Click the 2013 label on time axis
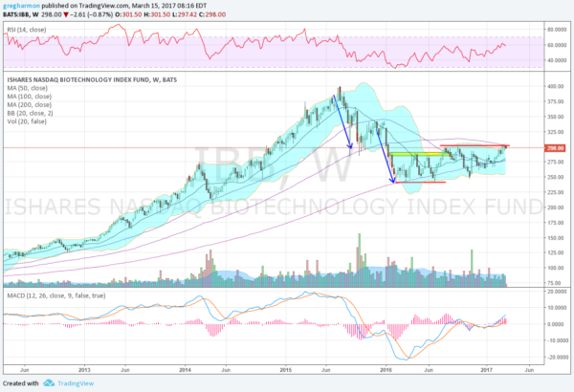Screen dimensions: 574x392 [x=84, y=370]
